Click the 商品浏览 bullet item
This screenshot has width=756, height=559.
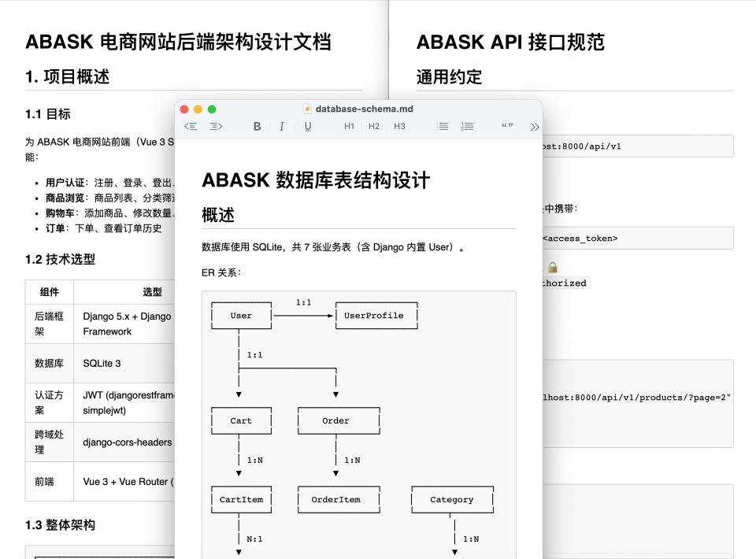coord(110,198)
